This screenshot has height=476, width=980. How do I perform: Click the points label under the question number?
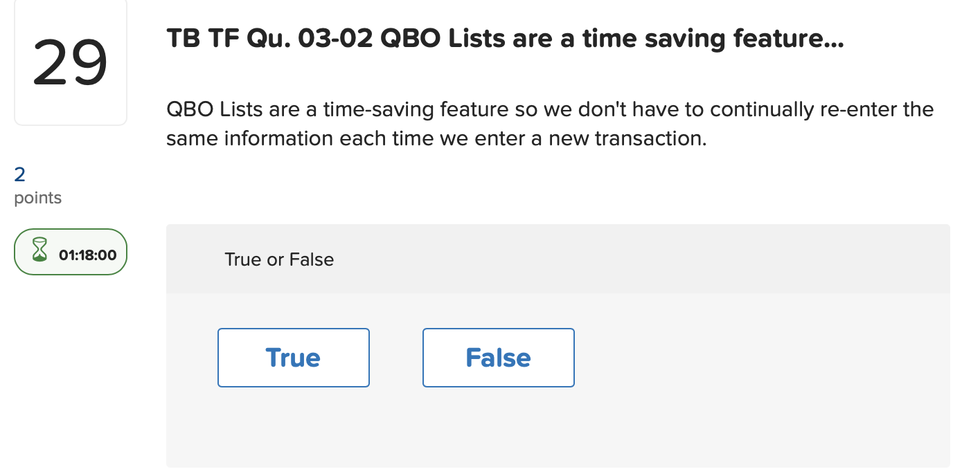[x=37, y=198]
